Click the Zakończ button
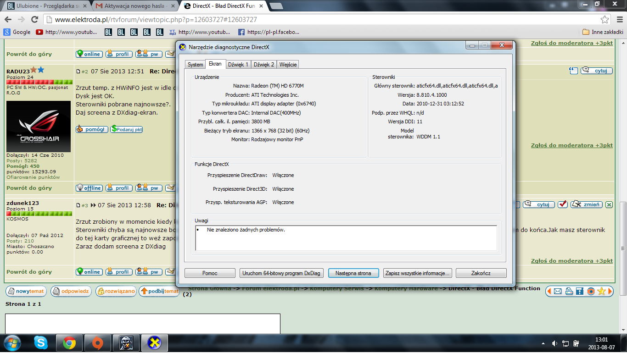627x364 pixels. point(481,273)
